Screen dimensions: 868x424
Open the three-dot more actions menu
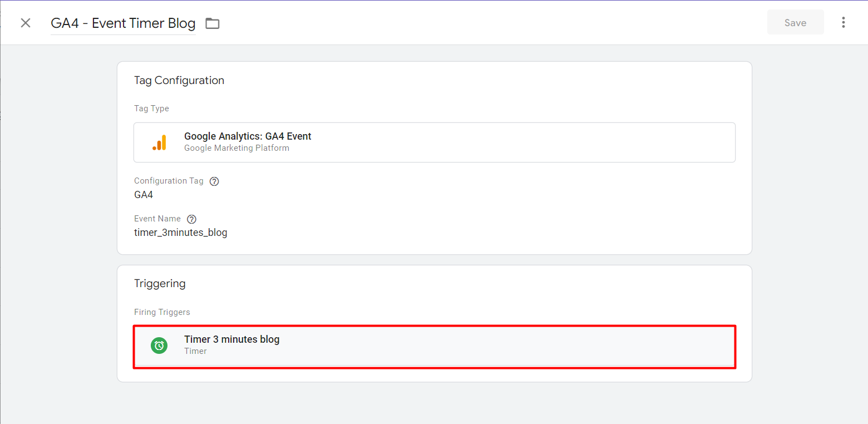coord(844,23)
